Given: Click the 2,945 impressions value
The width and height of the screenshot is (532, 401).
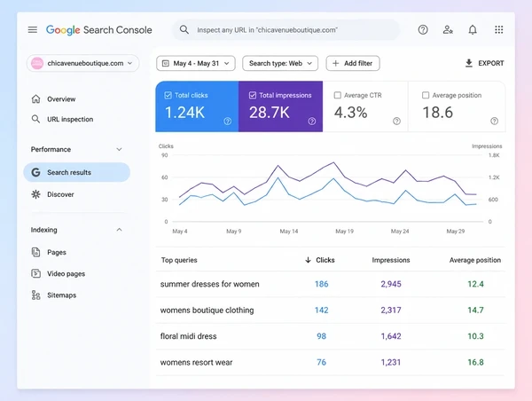Looking at the screenshot, I should 391,284.
